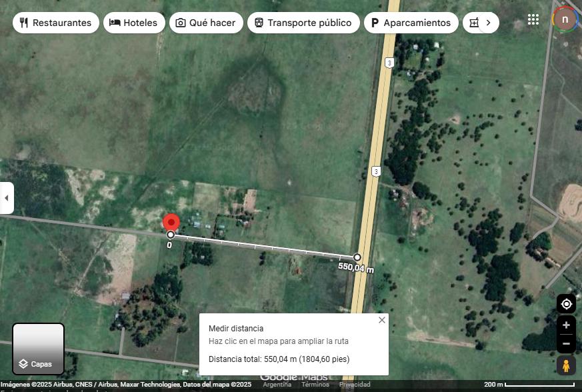
Task: Open the Capas layers thumbnail
Action: (x=38, y=349)
